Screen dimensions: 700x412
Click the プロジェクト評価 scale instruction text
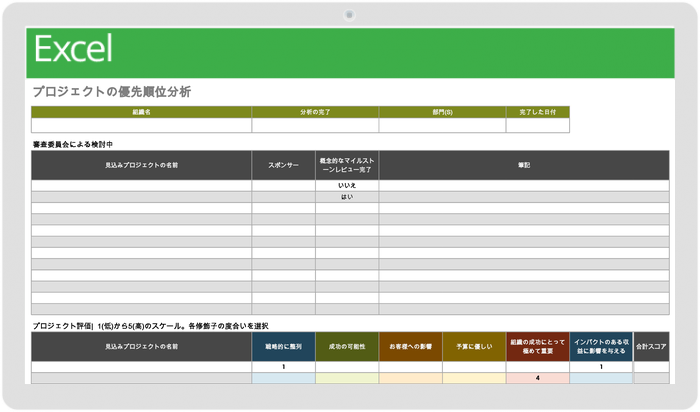[150, 326]
